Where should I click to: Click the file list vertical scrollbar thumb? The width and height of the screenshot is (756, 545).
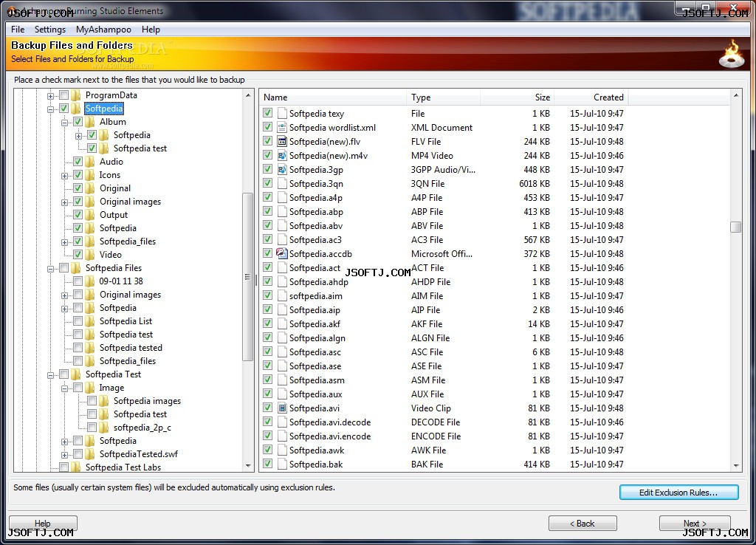click(x=736, y=227)
